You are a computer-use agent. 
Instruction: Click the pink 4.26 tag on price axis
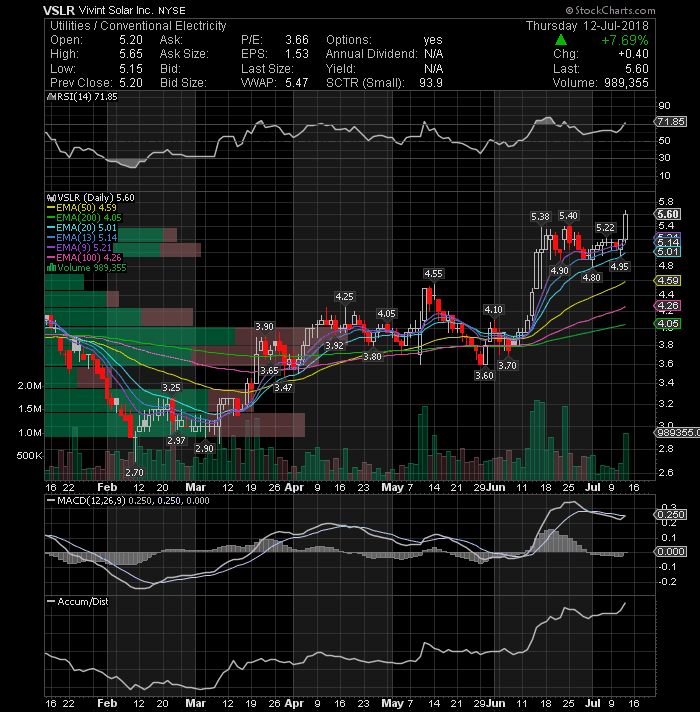click(667, 306)
